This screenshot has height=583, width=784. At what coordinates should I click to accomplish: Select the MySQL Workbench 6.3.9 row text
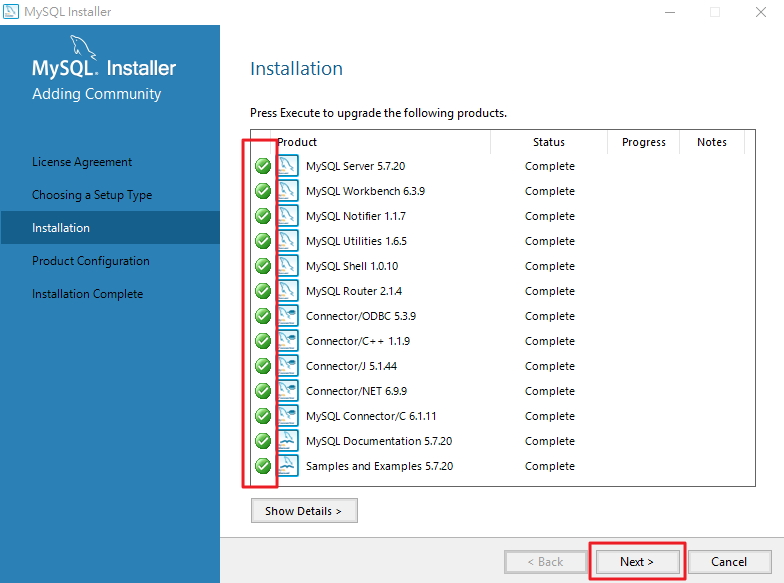pyautogui.click(x=366, y=191)
